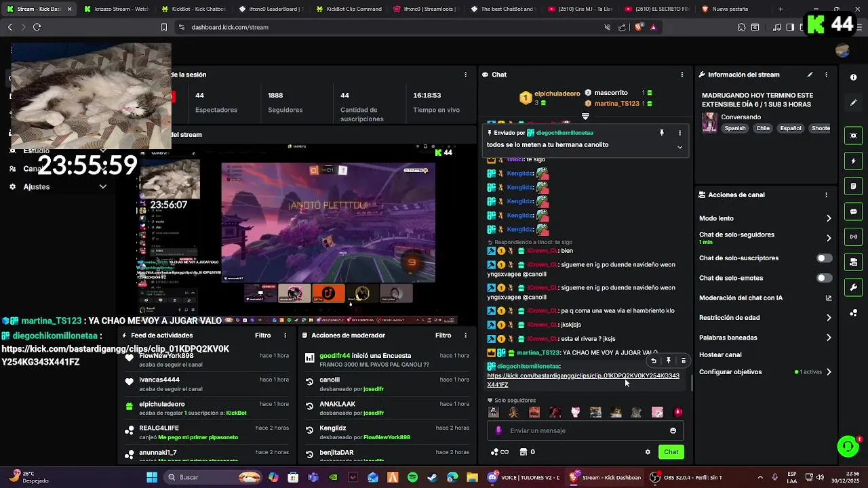Switch to the krizazo Stream browser tab

115,9
